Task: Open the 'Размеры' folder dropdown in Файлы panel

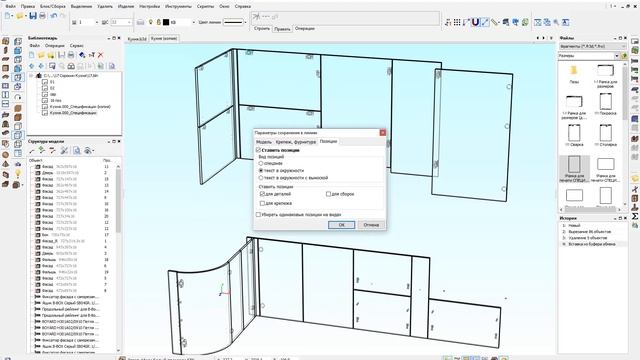Action: click(x=616, y=56)
